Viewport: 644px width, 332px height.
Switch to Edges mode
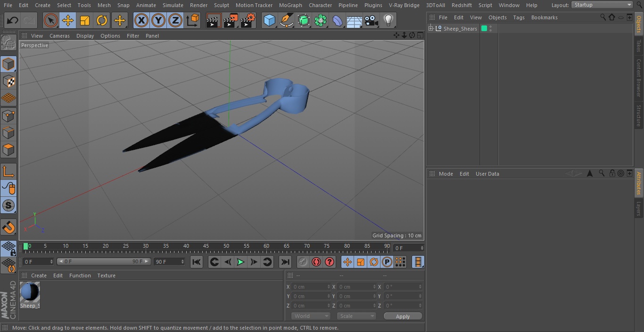click(x=8, y=133)
